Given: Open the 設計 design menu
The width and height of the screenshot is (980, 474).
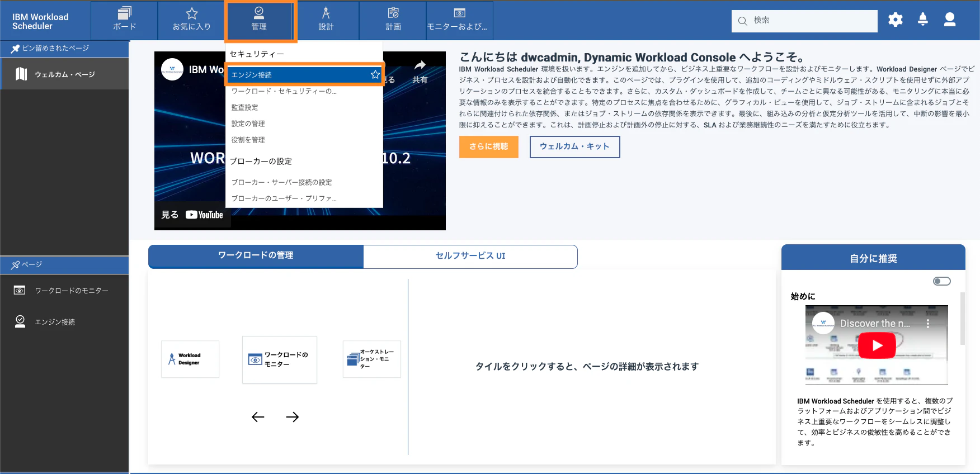Looking at the screenshot, I should [326, 20].
